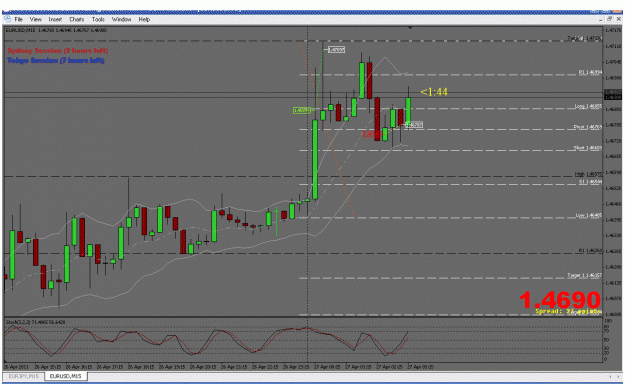Click the 26 Apr 20:15 time label
The image size is (625, 384).
(202, 367)
